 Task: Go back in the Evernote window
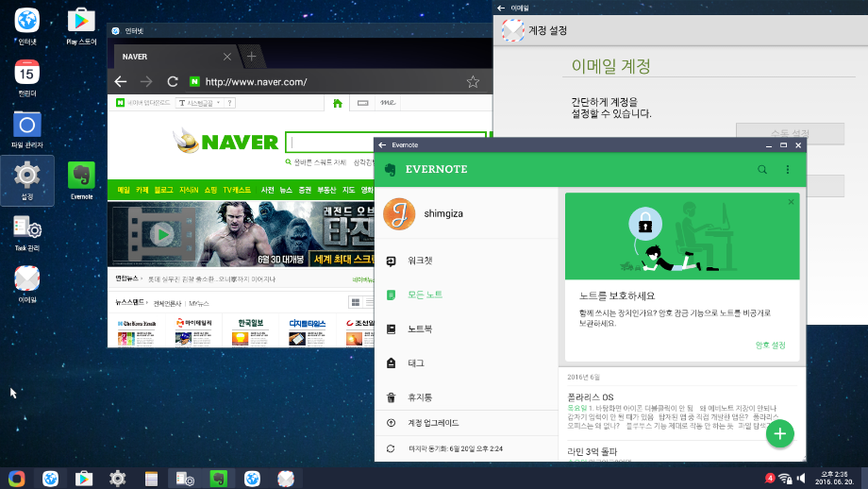[382, 145]
